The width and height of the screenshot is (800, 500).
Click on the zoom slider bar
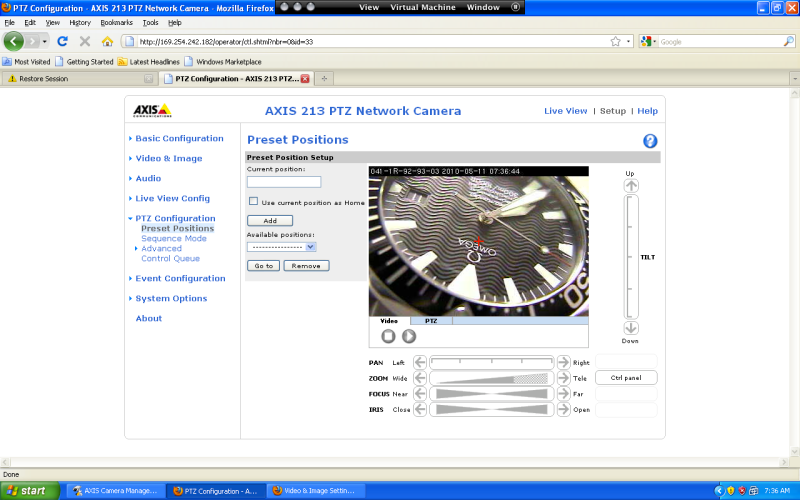(491, 378)
